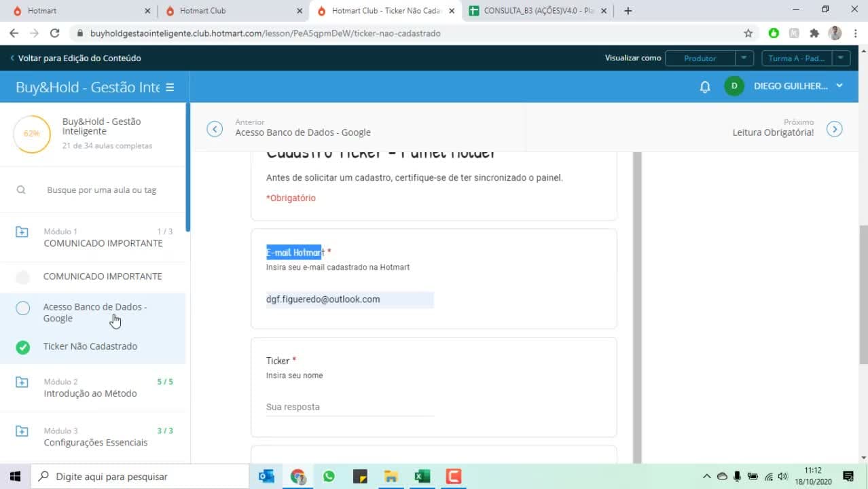The width and height of the screenshot is (868, 489).
Task: Toggle the sidebar hamburger menu icon
Action: click(170, 87)
